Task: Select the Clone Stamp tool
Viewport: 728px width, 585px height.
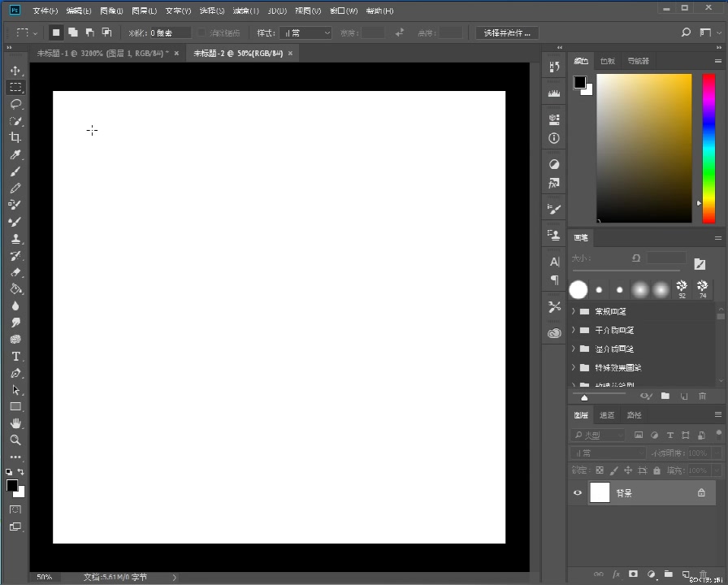Action: coord(15,239)
